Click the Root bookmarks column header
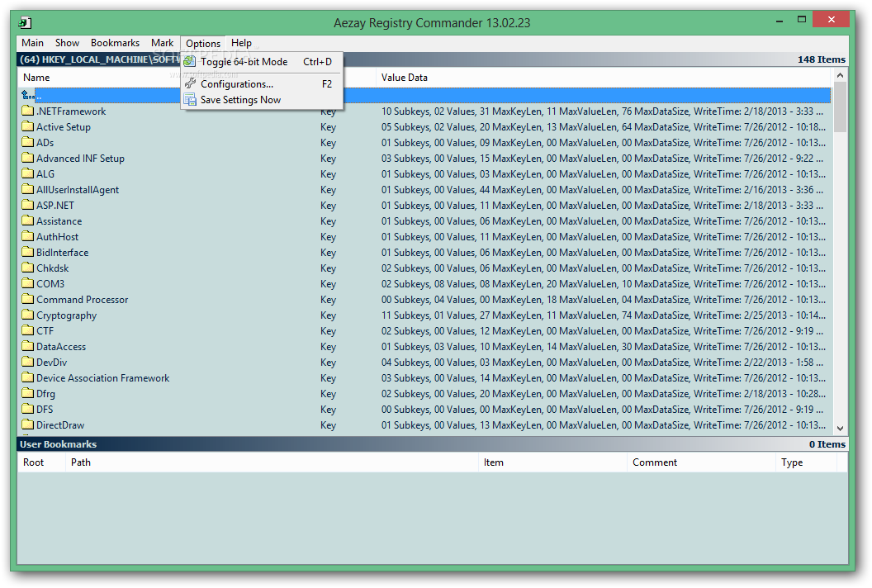872x588 pixels. (41, 462)
